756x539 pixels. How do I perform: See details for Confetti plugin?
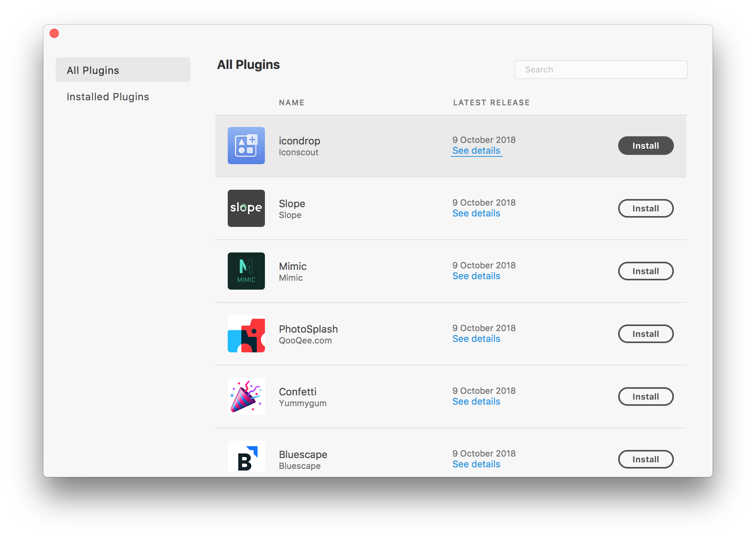(x=477, y=401)
